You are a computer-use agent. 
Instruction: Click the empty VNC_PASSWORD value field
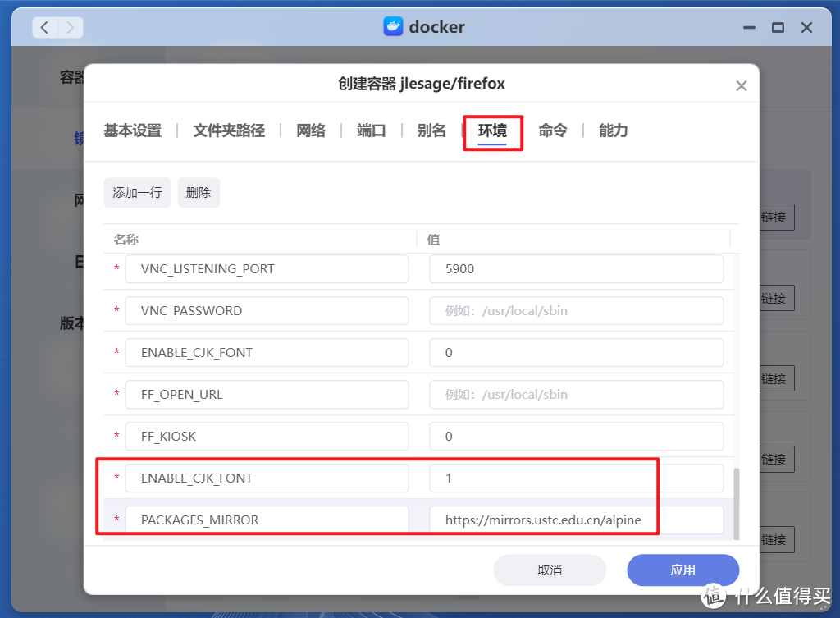577,311
